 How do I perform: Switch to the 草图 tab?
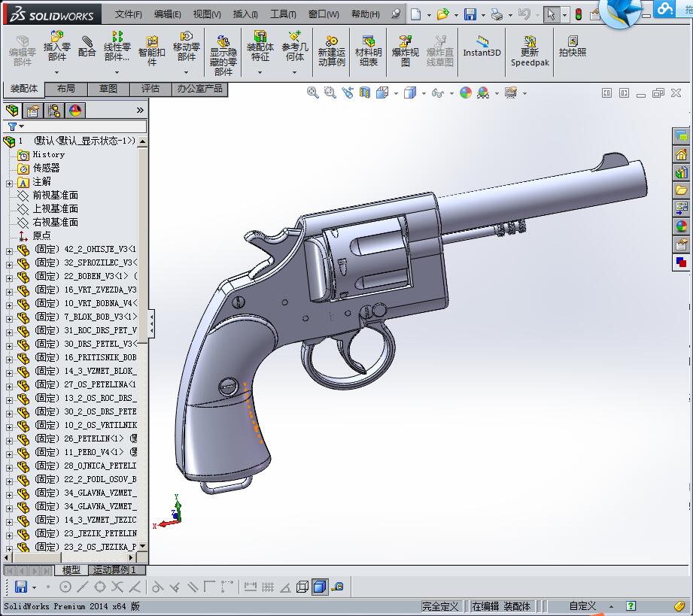pyautogui.click(x=108, y=89)
